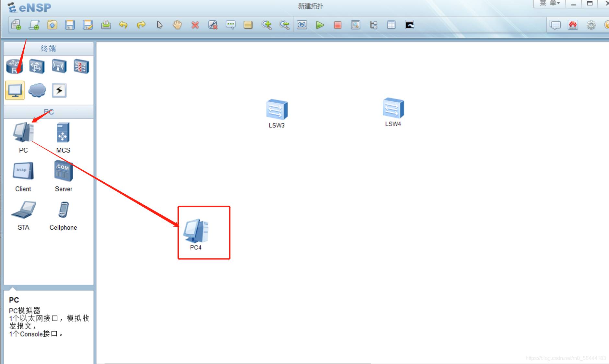Screen dimensions: 609x364
Task: Click the fit-to-screen 1:1 icon
Action: tap(302, 25)
